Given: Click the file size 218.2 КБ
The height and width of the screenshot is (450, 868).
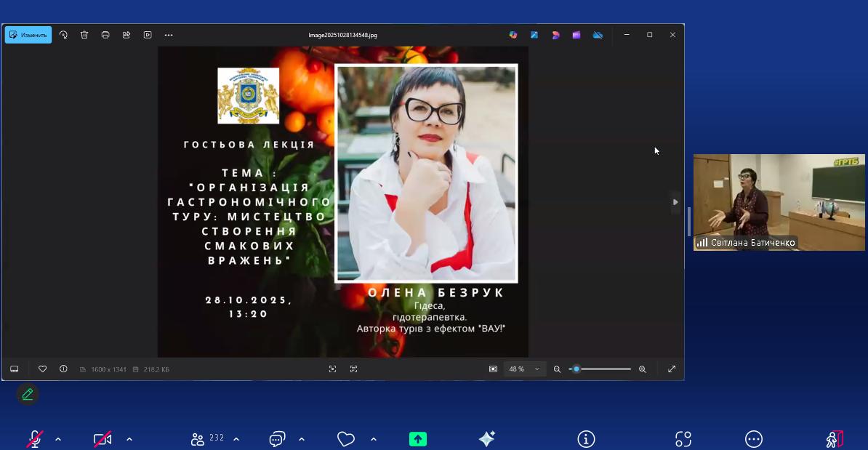Looking at the screenshot, I should [156, 369].
